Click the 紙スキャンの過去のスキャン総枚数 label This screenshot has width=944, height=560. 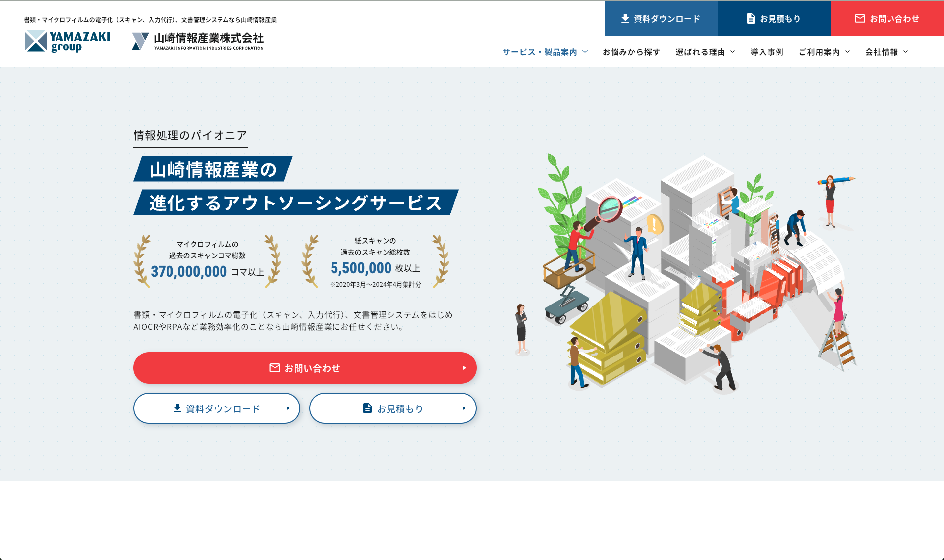point(375,247)
